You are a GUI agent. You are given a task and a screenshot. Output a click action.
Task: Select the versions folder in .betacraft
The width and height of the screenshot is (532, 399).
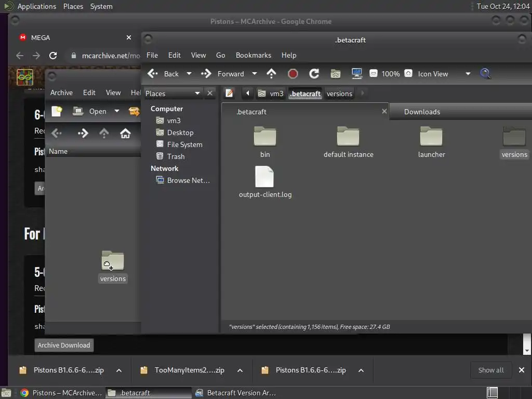514,142
